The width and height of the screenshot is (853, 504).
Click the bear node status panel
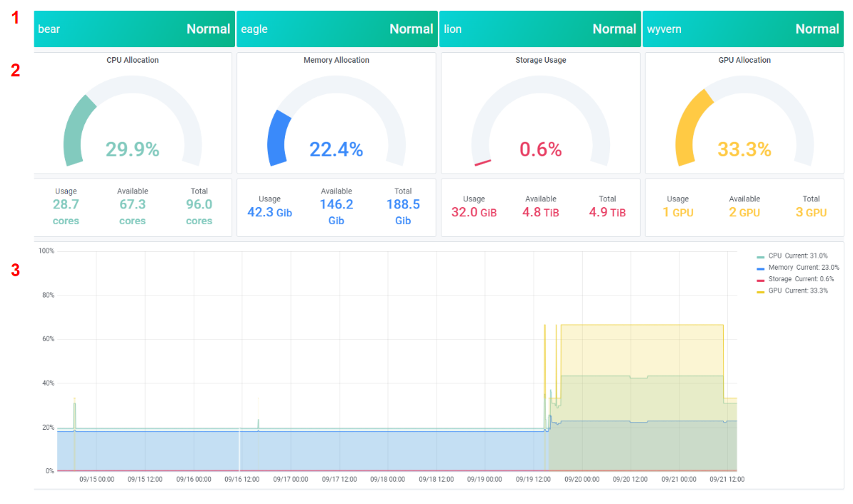click(134, 29)
